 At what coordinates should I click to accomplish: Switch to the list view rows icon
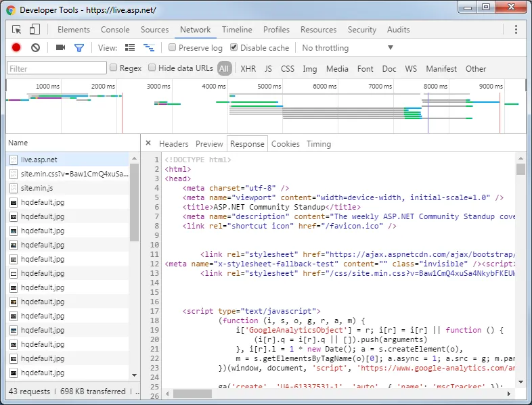pyautogui.click(x=130, y=48)
